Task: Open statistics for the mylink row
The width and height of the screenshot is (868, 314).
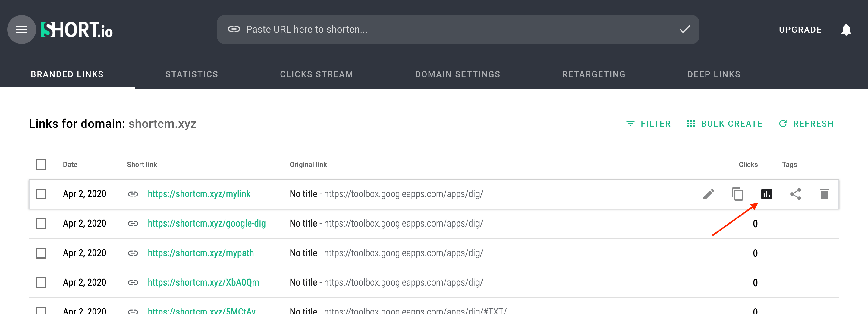Action: [767, 194]
